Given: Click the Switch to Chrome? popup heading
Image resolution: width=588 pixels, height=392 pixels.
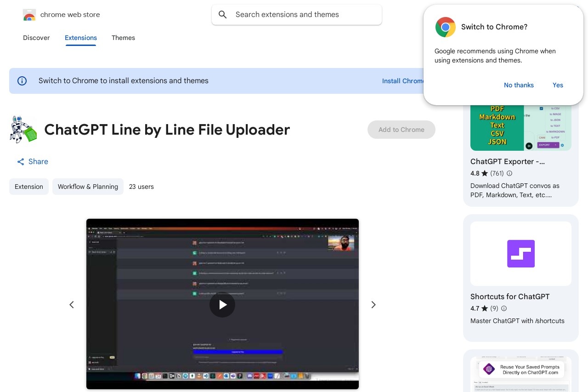Looking at the screenshot, I should [x=494, y=27].
